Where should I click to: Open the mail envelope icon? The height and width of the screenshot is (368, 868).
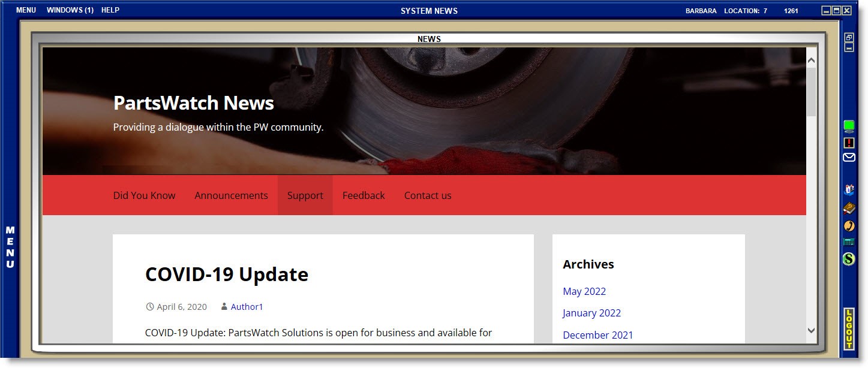coord(849,158)
